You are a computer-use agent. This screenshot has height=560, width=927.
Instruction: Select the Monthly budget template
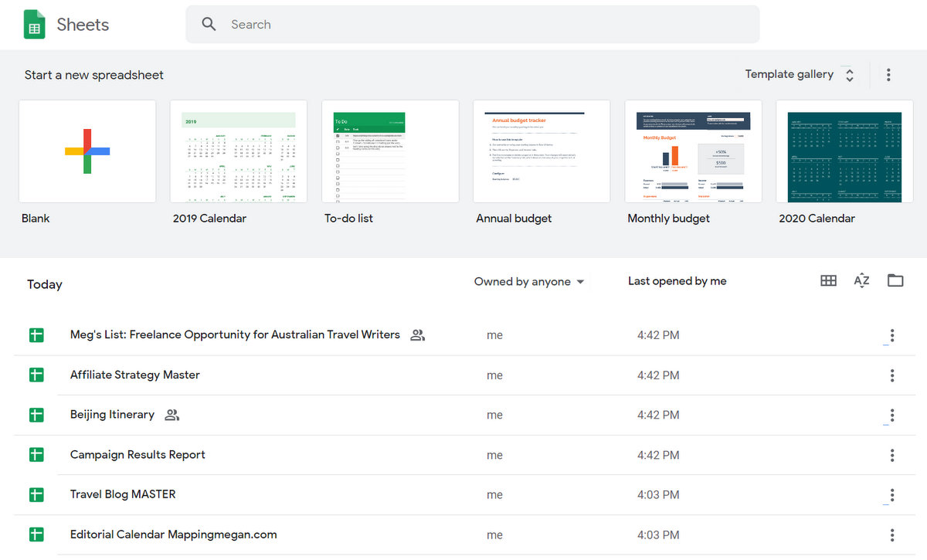pos(693,151)
